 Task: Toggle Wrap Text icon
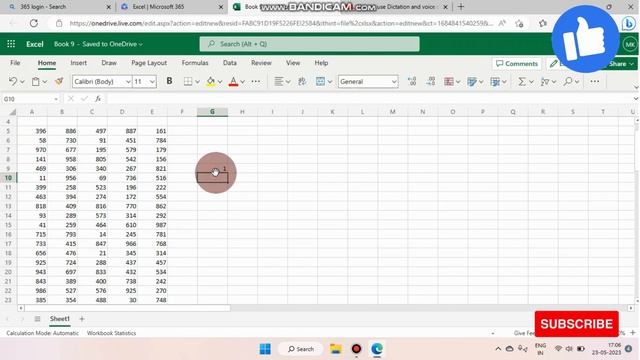302,82
